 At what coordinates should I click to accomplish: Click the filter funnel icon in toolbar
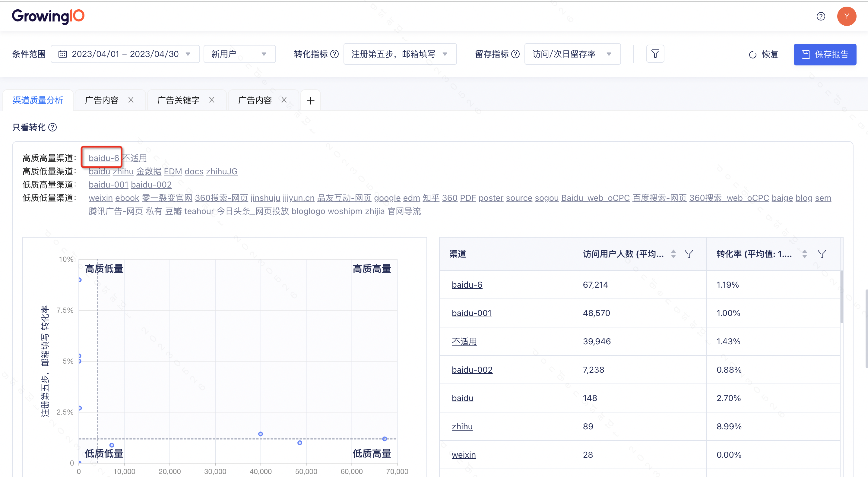655,54
